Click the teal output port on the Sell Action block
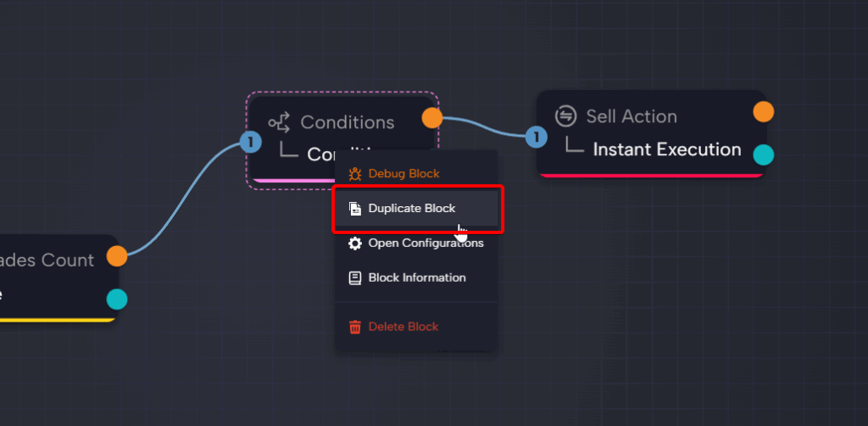868x426 pixels. click(764, 154)
